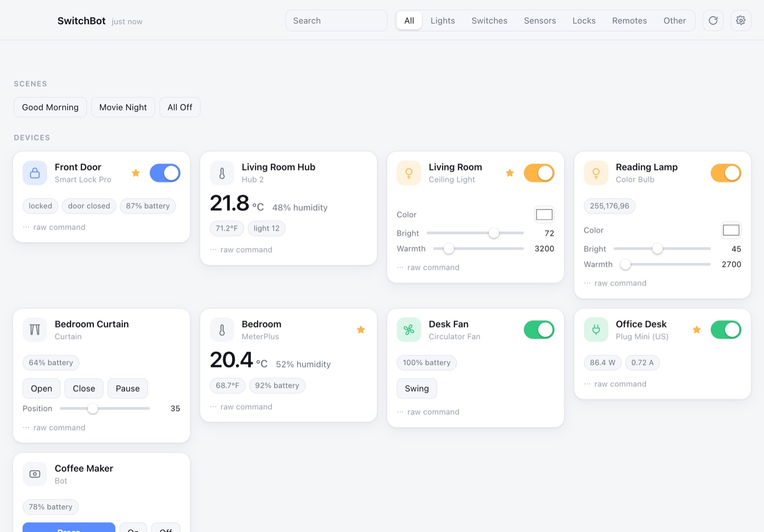764x532 pixels.
Task: Switch to the Lights filter tab
Action: 443,21
